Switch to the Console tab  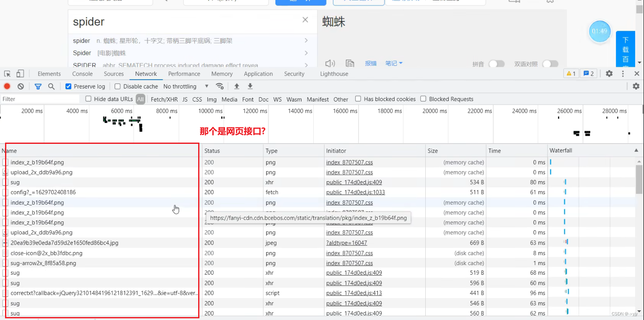82,73
